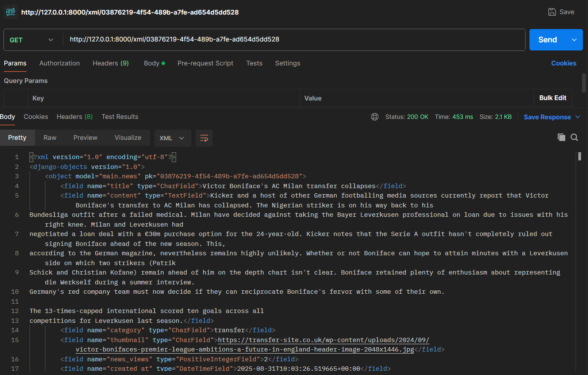Click the Value column header cell
This screenshot has height=375, width=588.
click(x=417, y=98)
